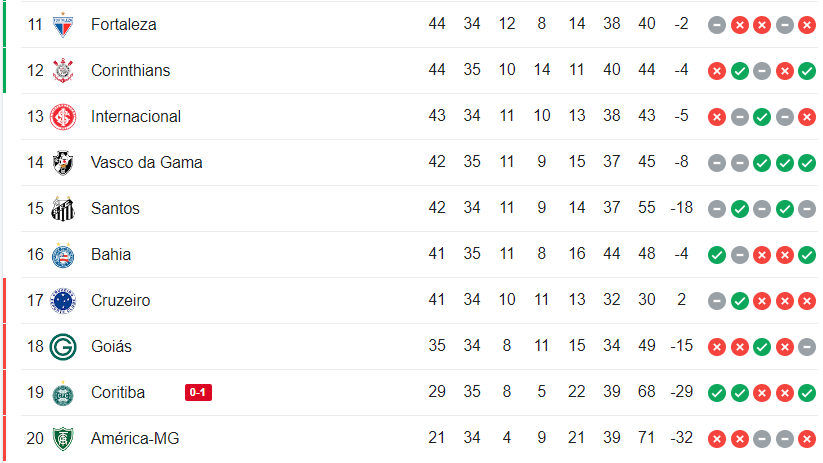Click the Corinthians club crest

coord(63,70)
